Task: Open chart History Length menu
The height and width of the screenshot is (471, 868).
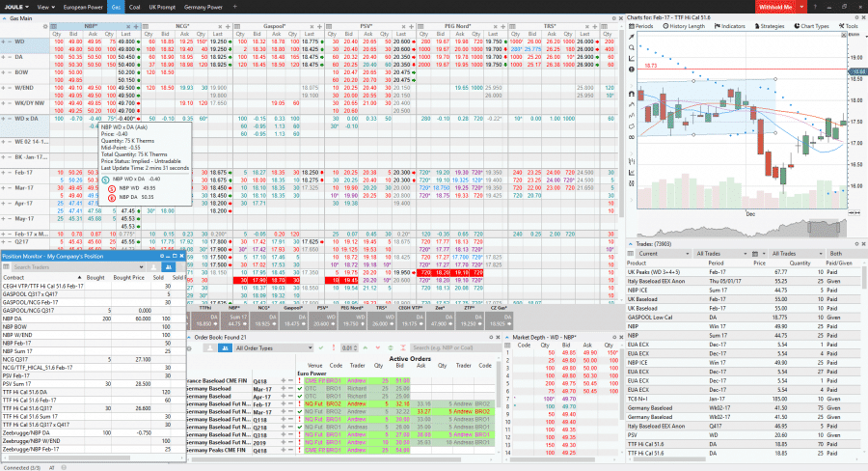Action: (684, 26)
